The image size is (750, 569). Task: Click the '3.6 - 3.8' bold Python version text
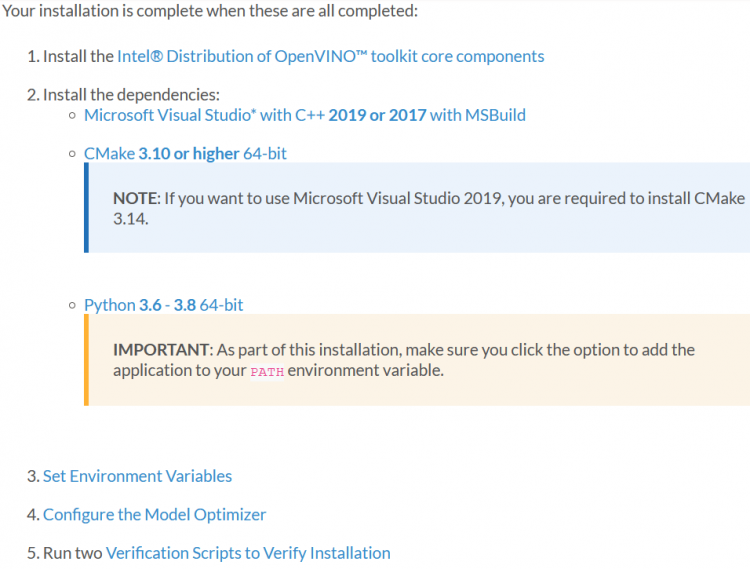[x=167, y=305]
